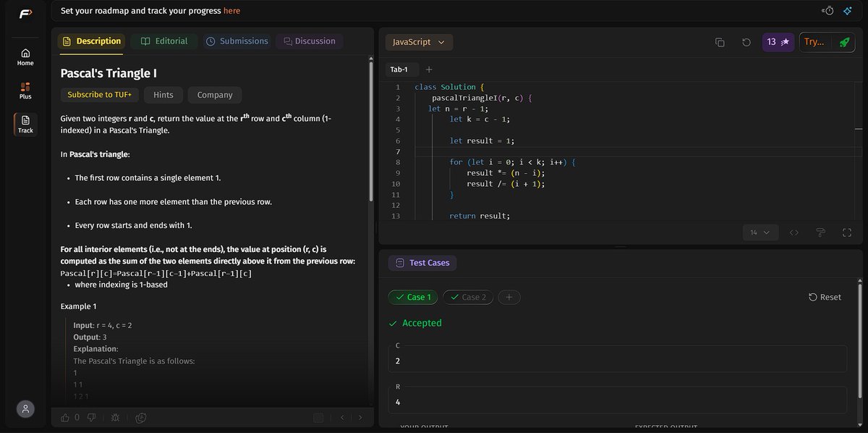
Task: Open Plus in the left sidebar
Action: pos(25,91)
